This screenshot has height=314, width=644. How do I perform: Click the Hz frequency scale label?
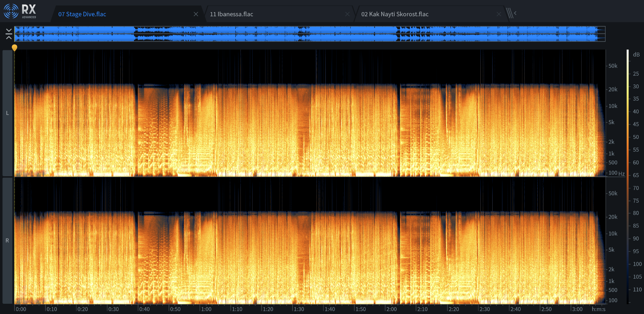point(622,173)
